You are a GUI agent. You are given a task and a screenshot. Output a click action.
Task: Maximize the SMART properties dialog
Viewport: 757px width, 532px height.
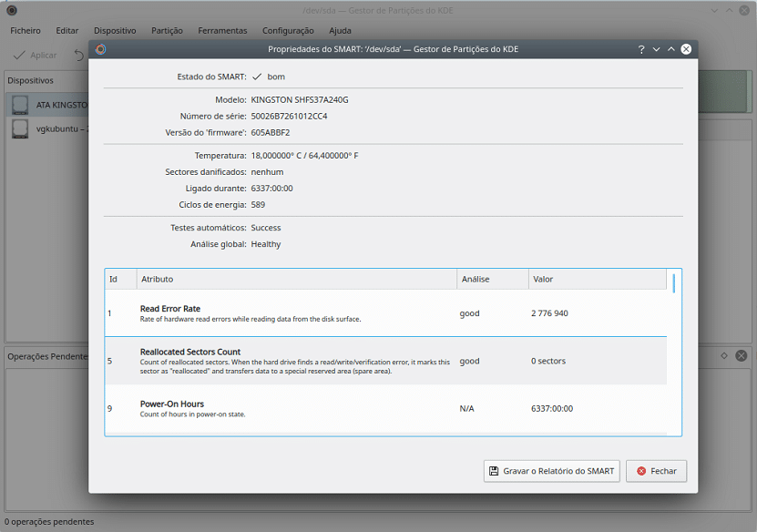point(671,49)
